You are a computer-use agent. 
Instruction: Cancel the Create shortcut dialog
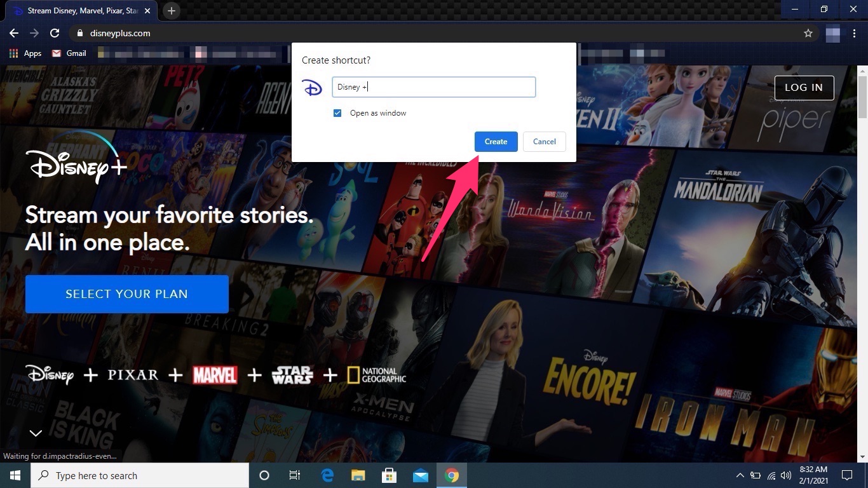click(x=545, y=142)
